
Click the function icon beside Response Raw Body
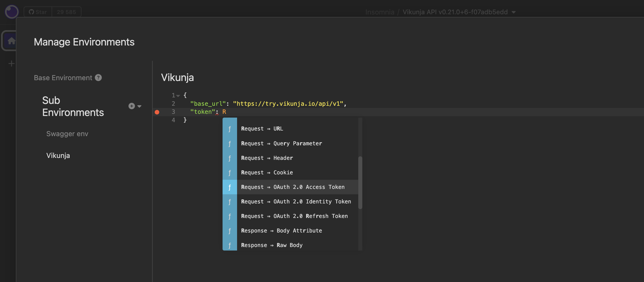click(230, 245)
